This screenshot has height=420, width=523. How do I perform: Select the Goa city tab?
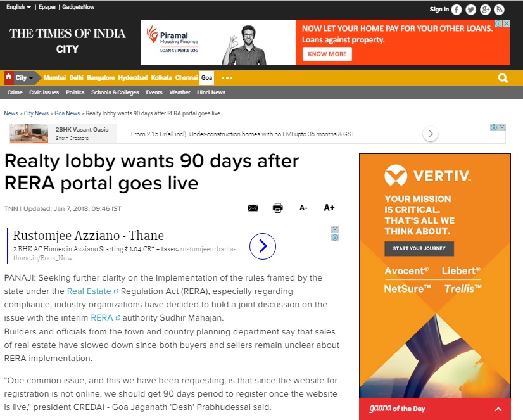click(207, 78)
